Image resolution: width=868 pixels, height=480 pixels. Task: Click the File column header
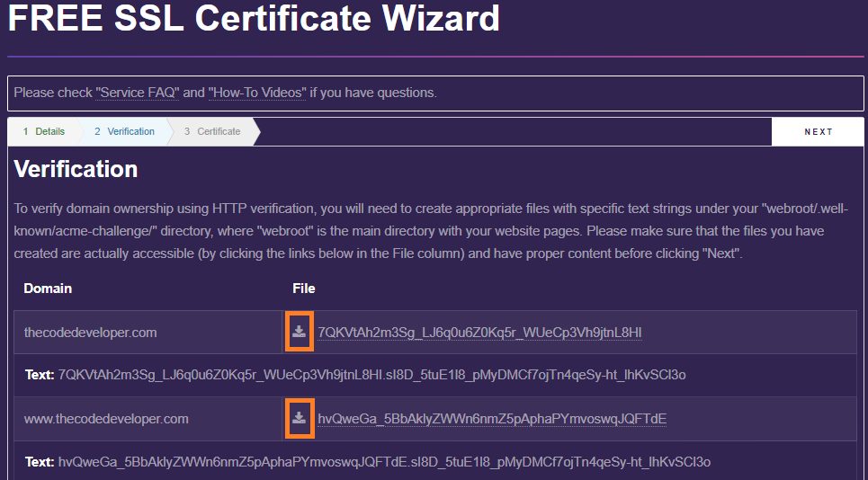pyautogui.click(x=304, y=289)
